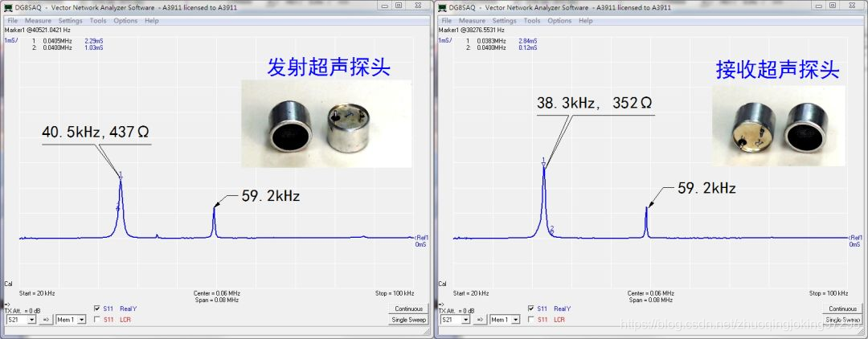Click marker row 0.0383MHz 2.84mS
This screenshot has height=339, width=868.
(502, 42)
